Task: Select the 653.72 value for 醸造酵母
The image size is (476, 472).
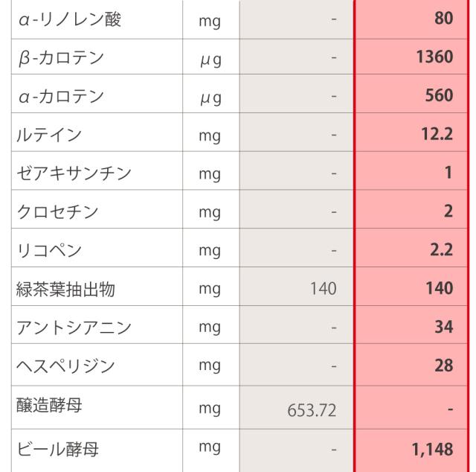Action: coord(312,408)
